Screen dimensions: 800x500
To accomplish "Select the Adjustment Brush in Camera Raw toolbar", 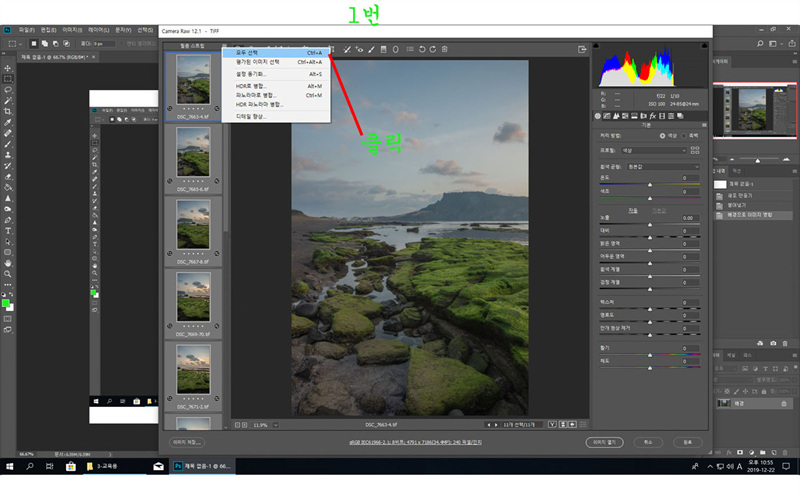I will coord(371,49).
